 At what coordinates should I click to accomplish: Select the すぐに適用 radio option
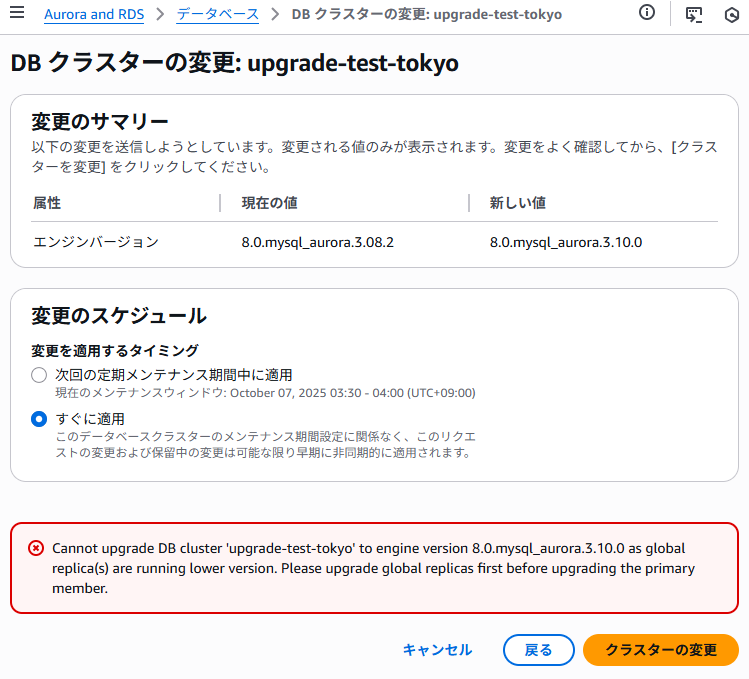(x=39, y=419)
